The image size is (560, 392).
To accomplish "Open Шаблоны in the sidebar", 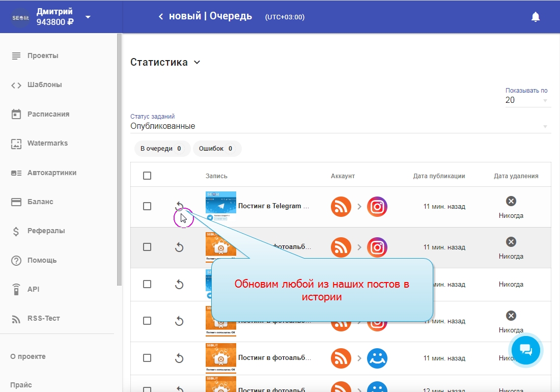I will click(x=45, y=85).
